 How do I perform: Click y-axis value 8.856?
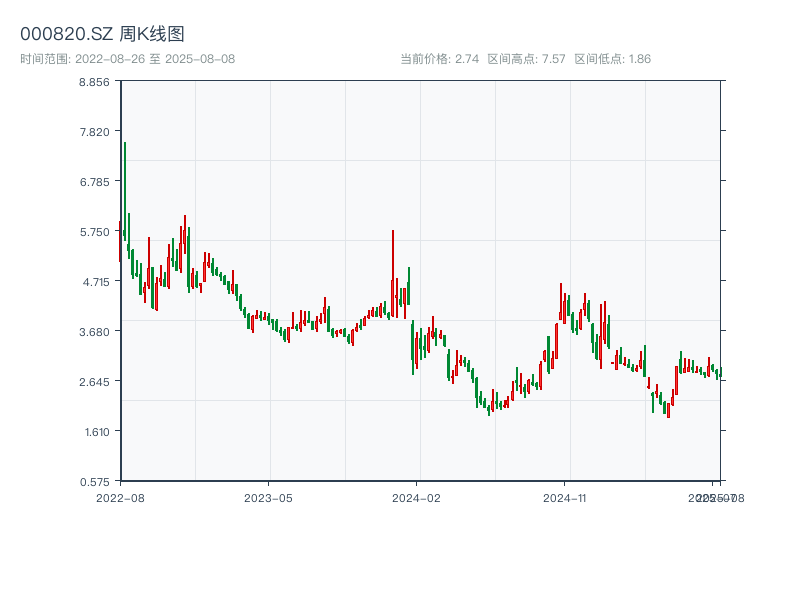(94, 82)
